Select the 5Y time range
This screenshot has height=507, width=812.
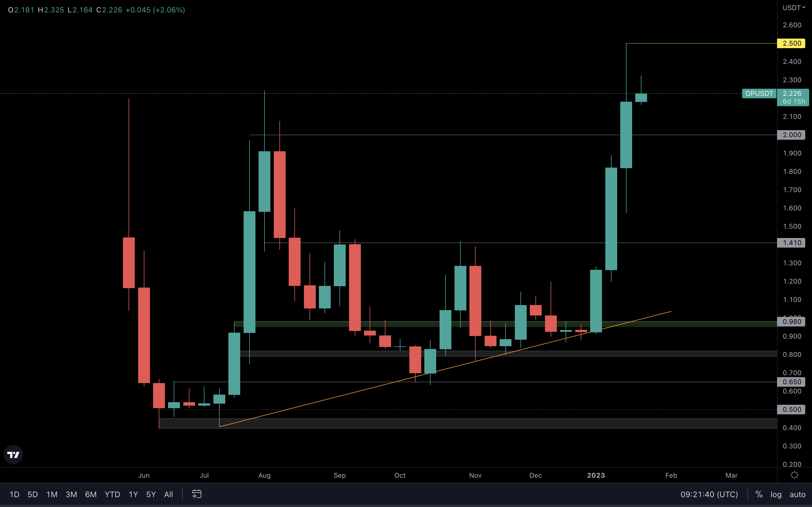tap(151, 494)
